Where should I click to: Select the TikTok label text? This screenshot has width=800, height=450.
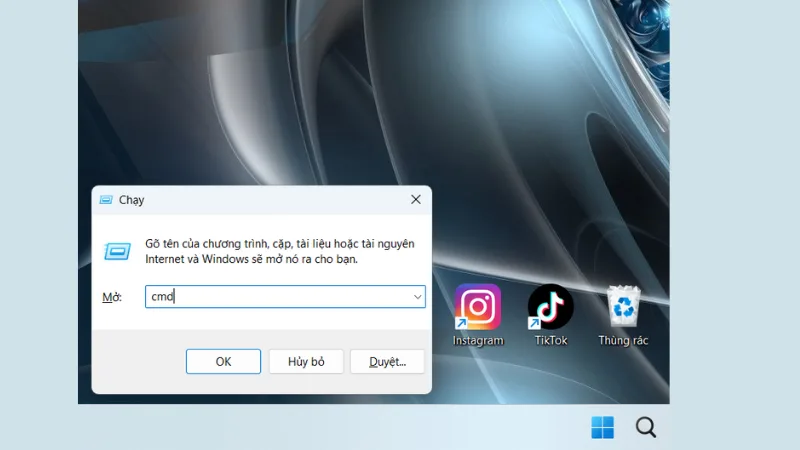pos(550,341)
